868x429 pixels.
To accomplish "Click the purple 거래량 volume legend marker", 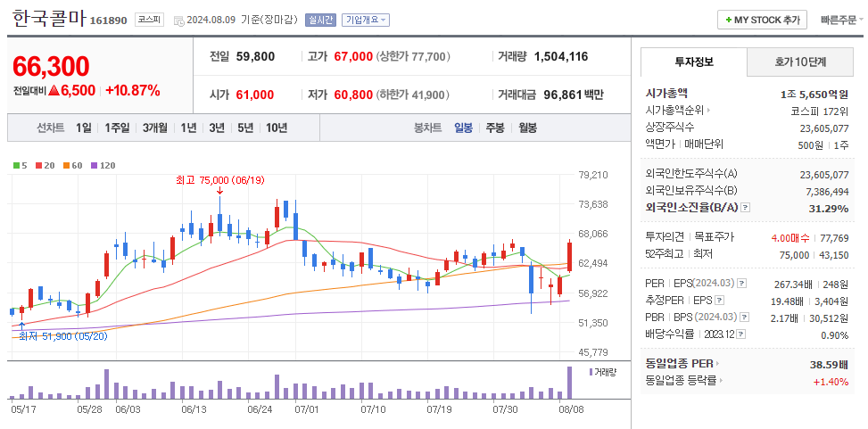I will (591, 371).
